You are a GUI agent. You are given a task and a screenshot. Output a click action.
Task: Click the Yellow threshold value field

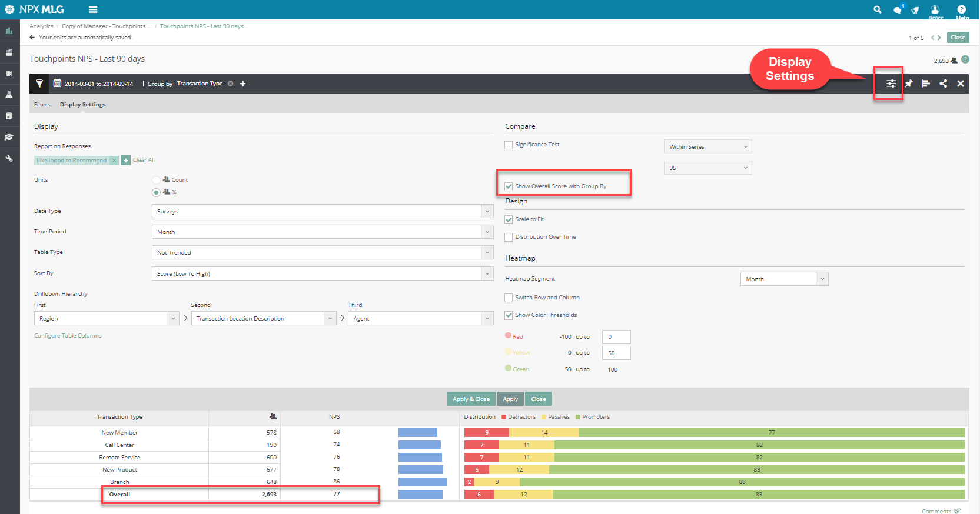616,353
